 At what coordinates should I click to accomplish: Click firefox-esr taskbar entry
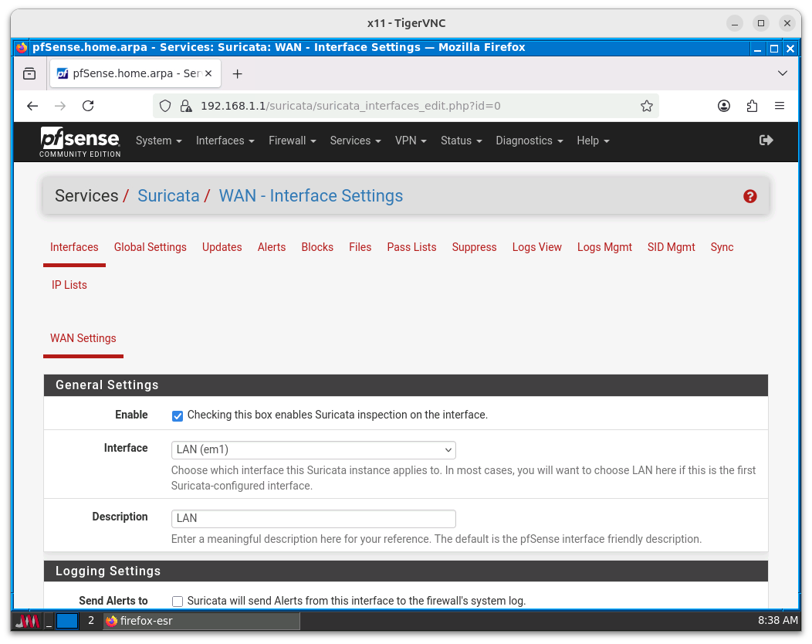(201, 621)
